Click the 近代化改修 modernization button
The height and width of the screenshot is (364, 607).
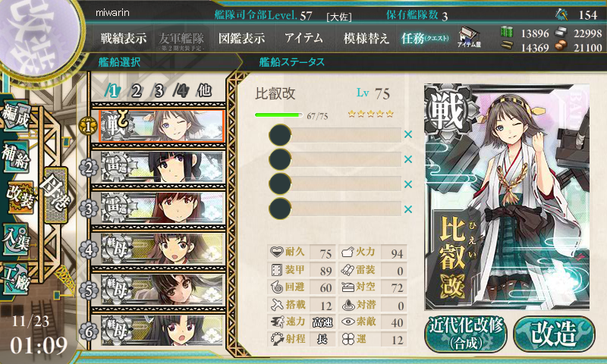coord(466,334)
